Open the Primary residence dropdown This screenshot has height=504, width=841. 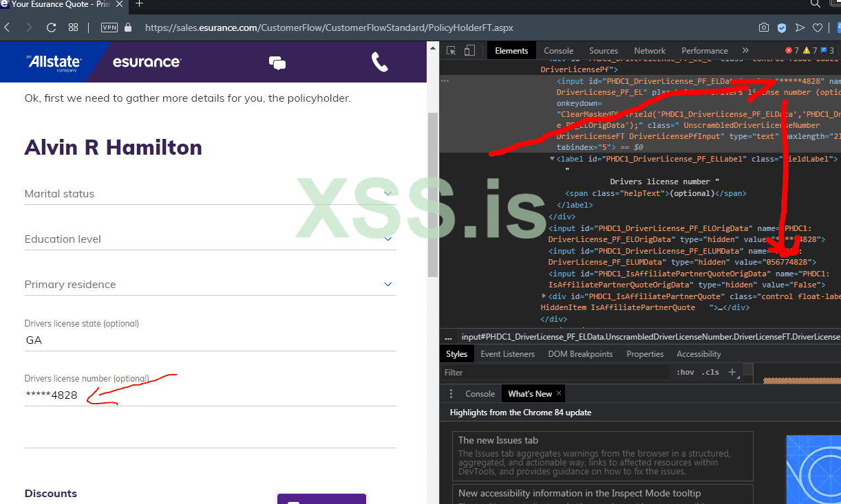[x=210, y=285]
